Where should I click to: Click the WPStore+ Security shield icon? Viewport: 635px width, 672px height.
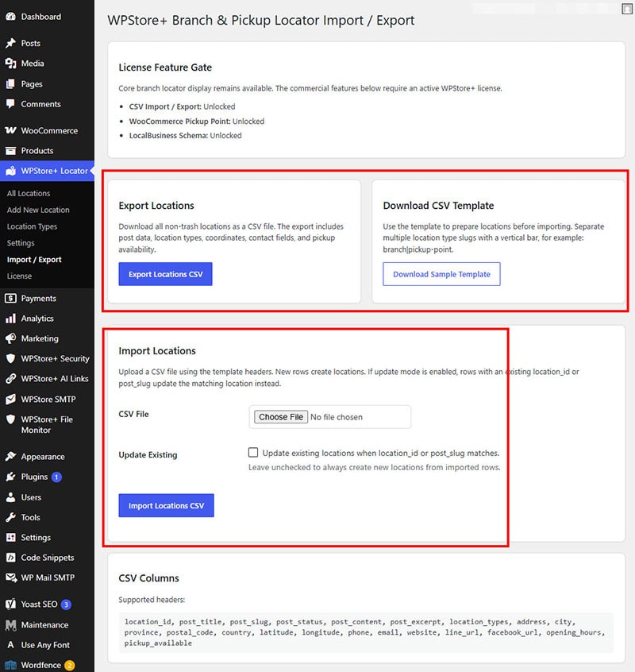tap(10, 359)
